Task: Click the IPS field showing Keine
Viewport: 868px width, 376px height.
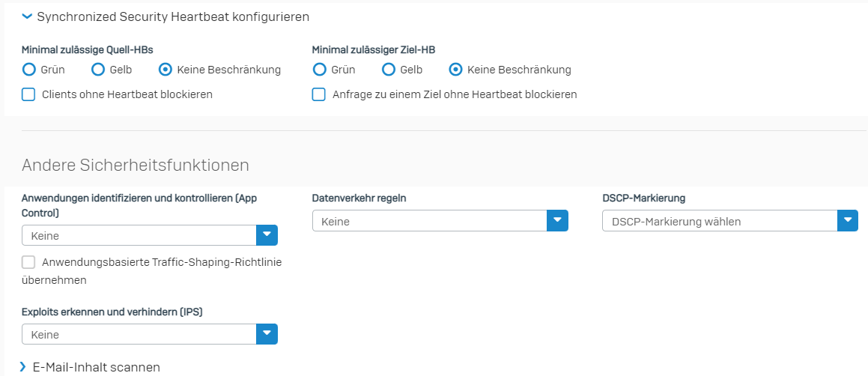Action: [139, 334]
